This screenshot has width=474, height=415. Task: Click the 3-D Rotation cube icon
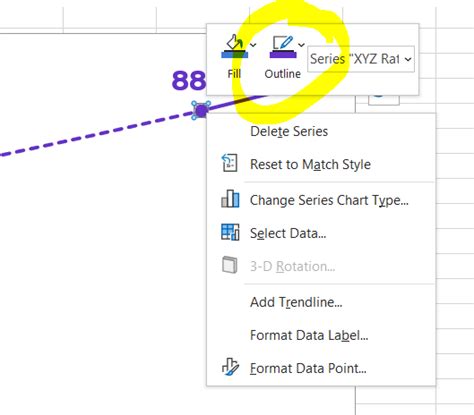click(230, 265)
